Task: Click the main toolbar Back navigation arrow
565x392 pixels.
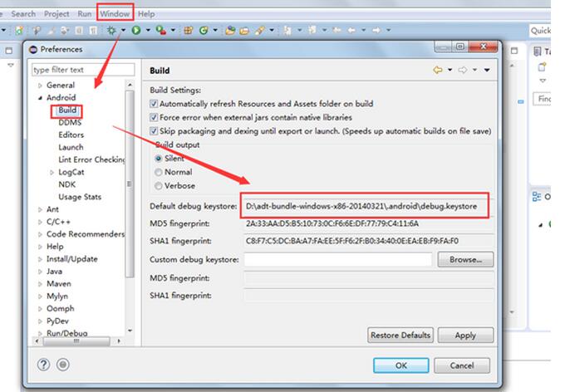Action: (351, 30)
